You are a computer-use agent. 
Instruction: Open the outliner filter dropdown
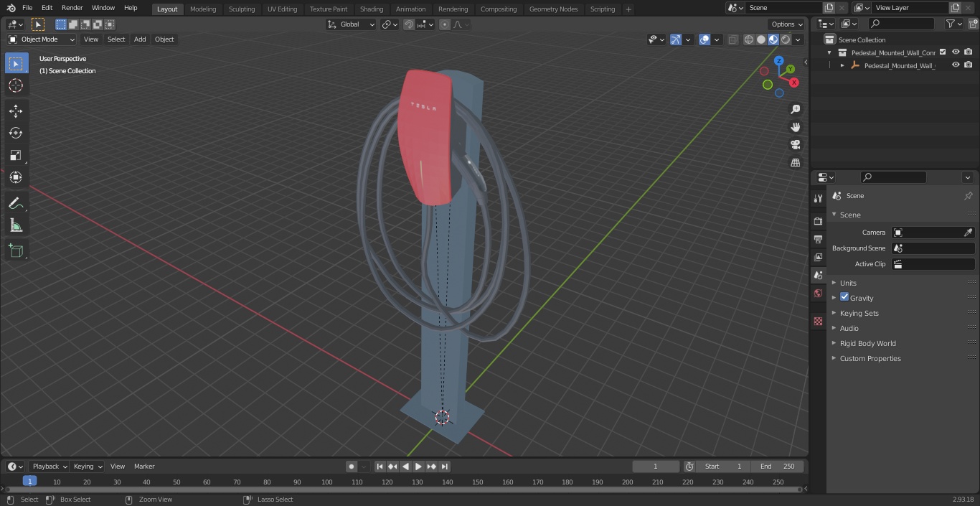(953, 24)
